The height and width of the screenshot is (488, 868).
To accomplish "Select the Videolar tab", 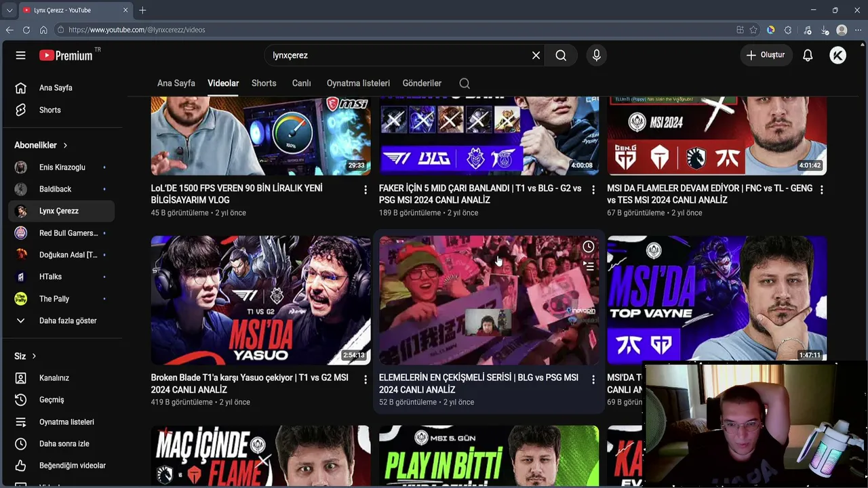I will coord(223,83).
